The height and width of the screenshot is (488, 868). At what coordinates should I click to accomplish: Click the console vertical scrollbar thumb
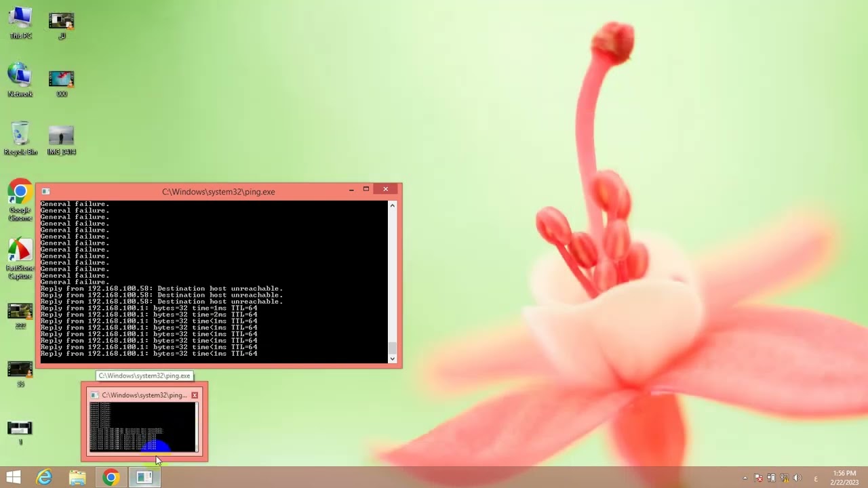click(x=392, y=348)
